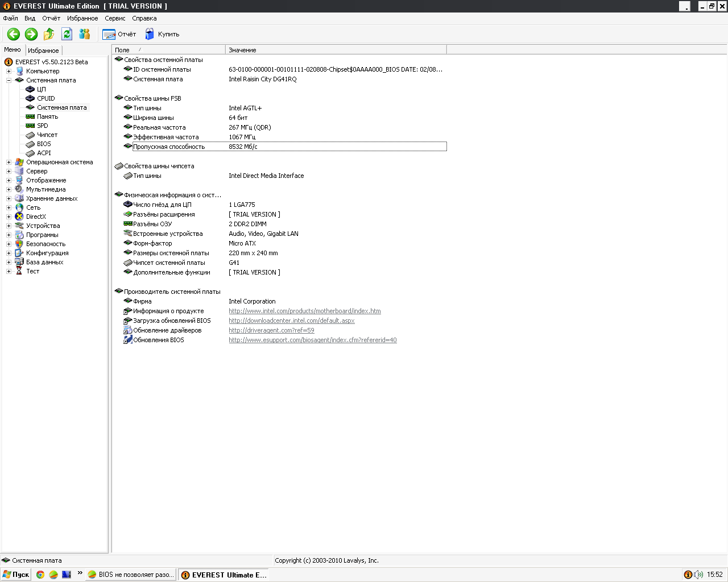Open the Пуск Start button
The height and width of the screenshot is (582, 728).
pyautogui.click(x=16, y=575)
